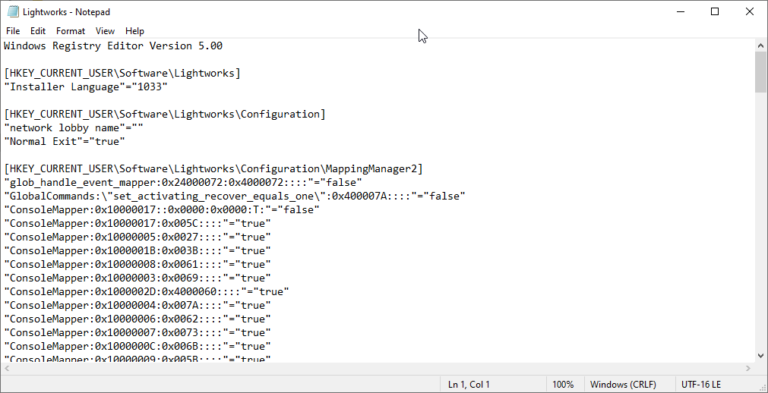Click the "Normal Exit"="true" line

(65, 141)
